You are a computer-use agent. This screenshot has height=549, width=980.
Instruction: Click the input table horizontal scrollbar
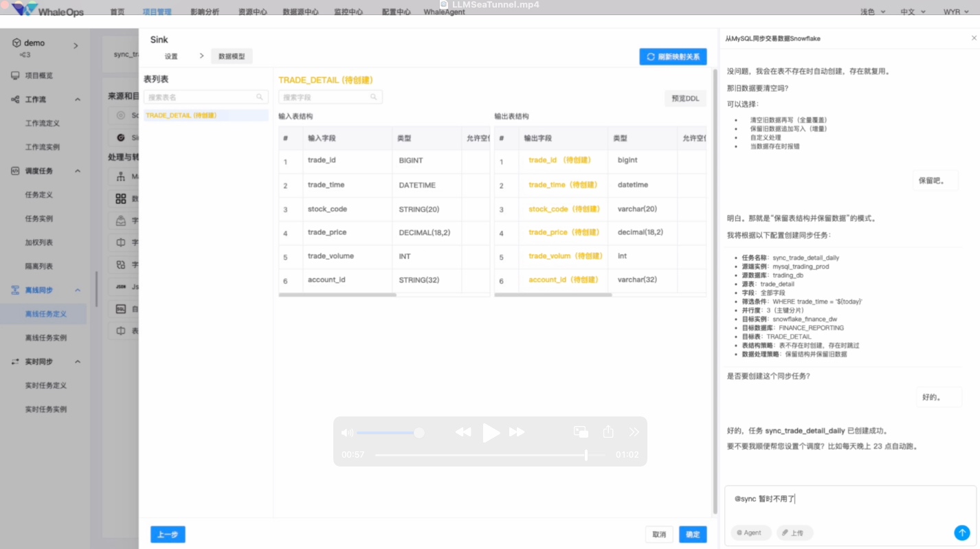(x=337, y=295)
